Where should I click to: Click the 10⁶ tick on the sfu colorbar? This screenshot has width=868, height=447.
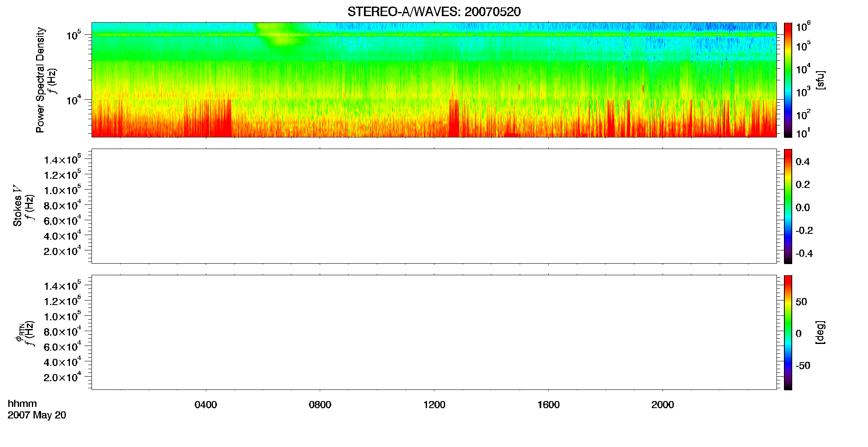(803, 27)
